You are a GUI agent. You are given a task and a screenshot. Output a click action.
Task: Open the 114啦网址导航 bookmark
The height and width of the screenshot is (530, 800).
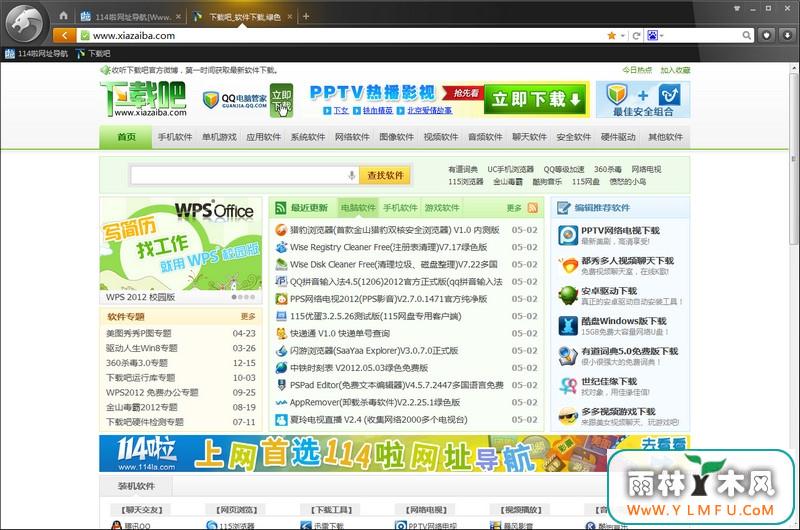pyautogui.click(x=36, y=54)
